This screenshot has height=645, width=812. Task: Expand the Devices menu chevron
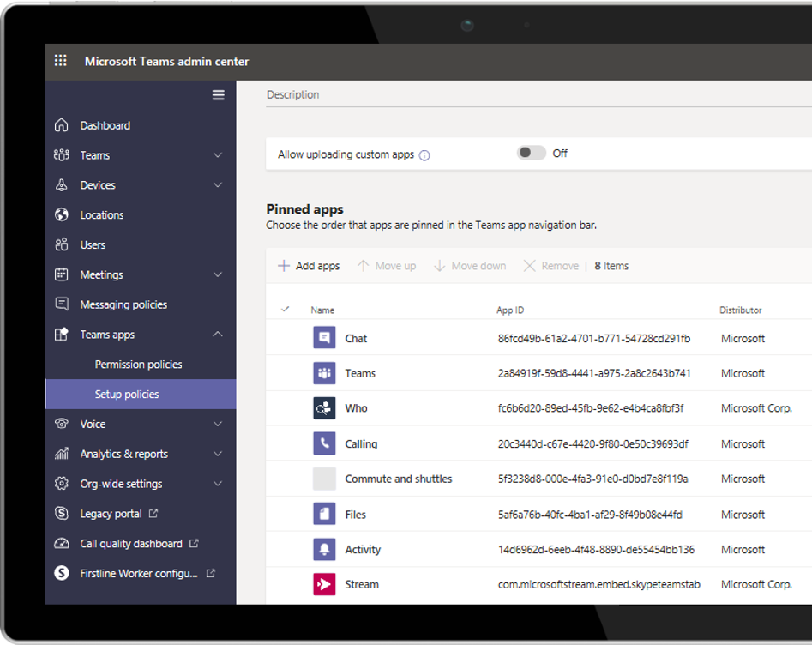(x=218, y=185)
